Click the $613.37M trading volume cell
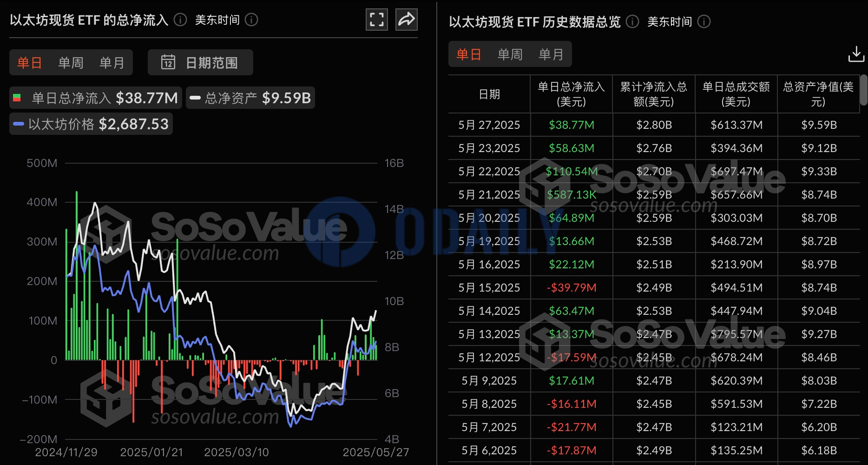The height and width of the screenshot is (465, 868). point(736,125)
